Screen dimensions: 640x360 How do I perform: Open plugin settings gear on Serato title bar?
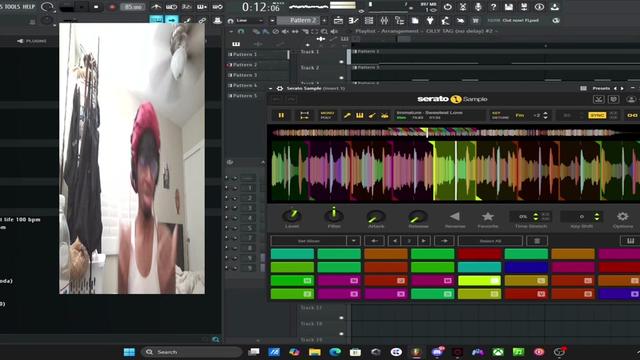(x=280, y=89)
